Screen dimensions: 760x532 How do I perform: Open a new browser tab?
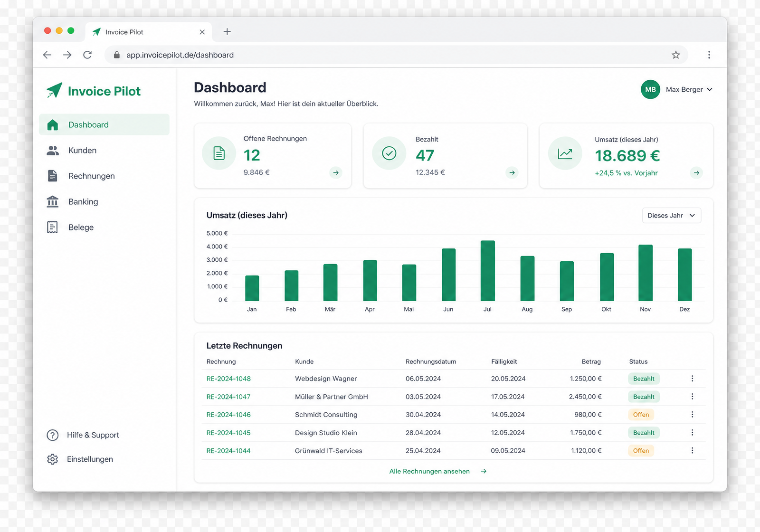pos(227,32)
